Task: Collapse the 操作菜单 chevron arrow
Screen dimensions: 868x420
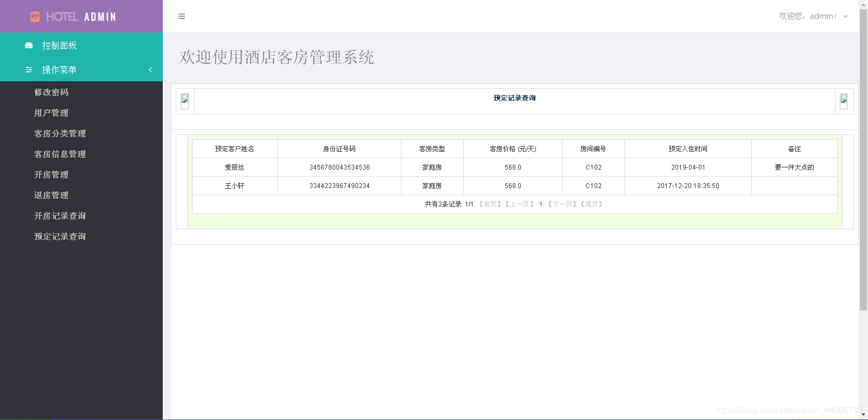Action: point(150,70)
